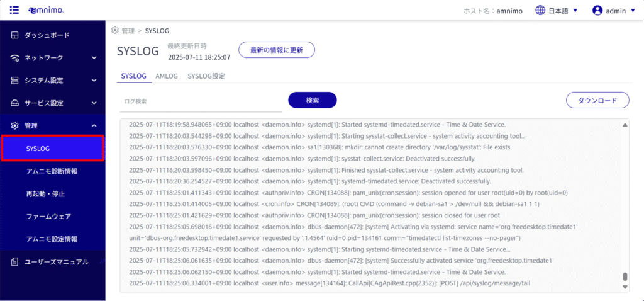The width and height of the screenshot is (644, 301).
Task: Click the ネットワーク wifi icon
Action: pyautogui.click(x=15, y=58)
